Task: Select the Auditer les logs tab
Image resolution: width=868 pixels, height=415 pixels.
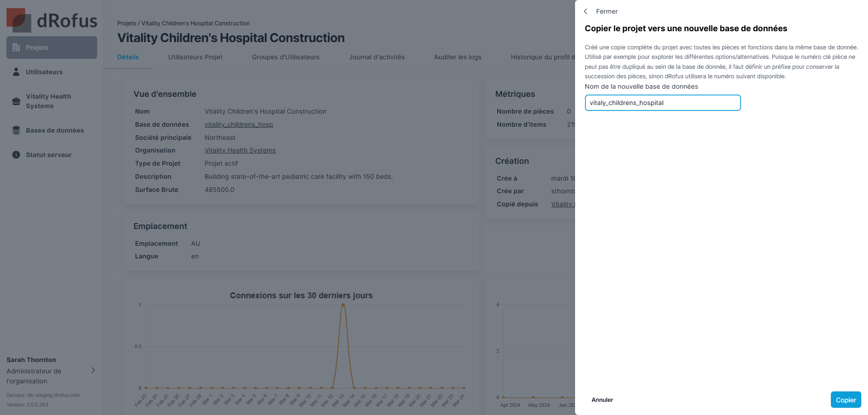Action: click(458, 57)
